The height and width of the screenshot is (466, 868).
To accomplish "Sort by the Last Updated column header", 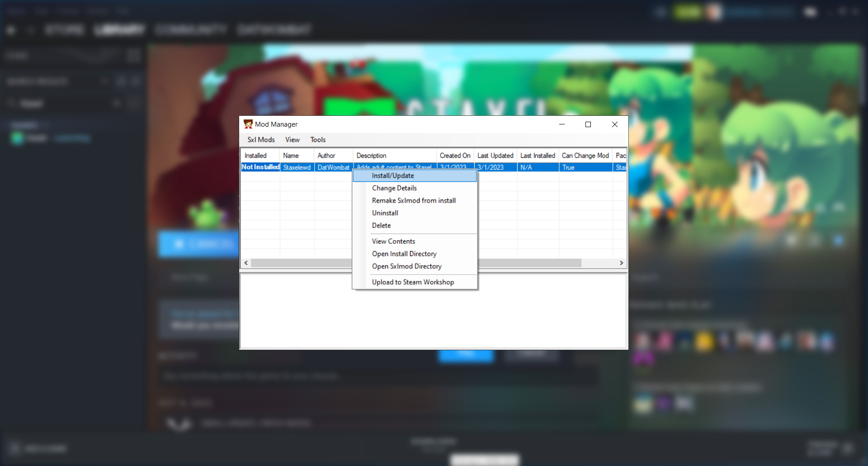I will click(495, 156).
